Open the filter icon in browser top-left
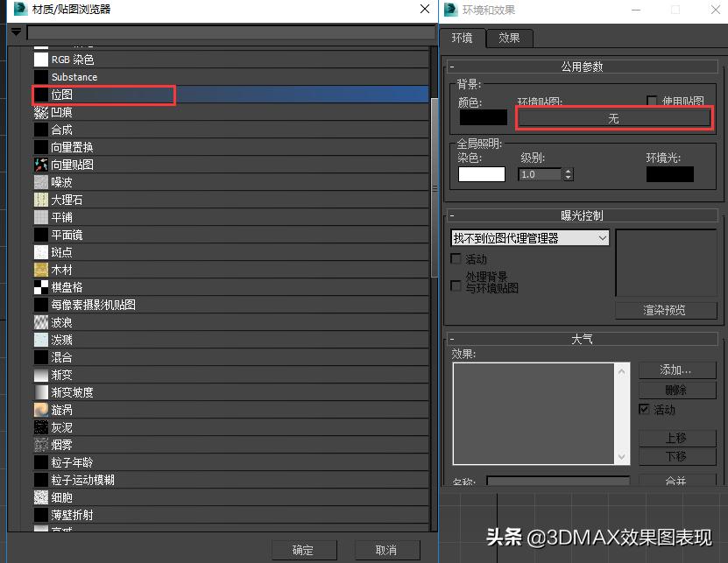Screen dimensions: 728x563 [16, 32]
